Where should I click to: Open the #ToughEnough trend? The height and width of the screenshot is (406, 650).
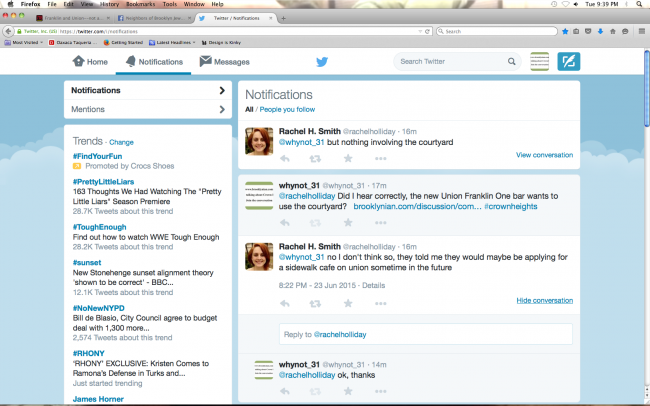pyautogui.click(x=99, y=227)
